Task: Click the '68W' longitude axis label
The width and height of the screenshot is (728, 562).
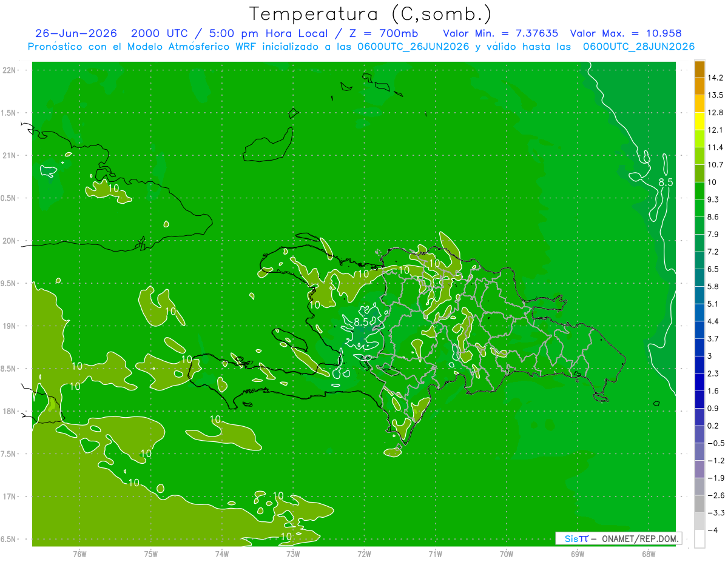Action: 649,554
